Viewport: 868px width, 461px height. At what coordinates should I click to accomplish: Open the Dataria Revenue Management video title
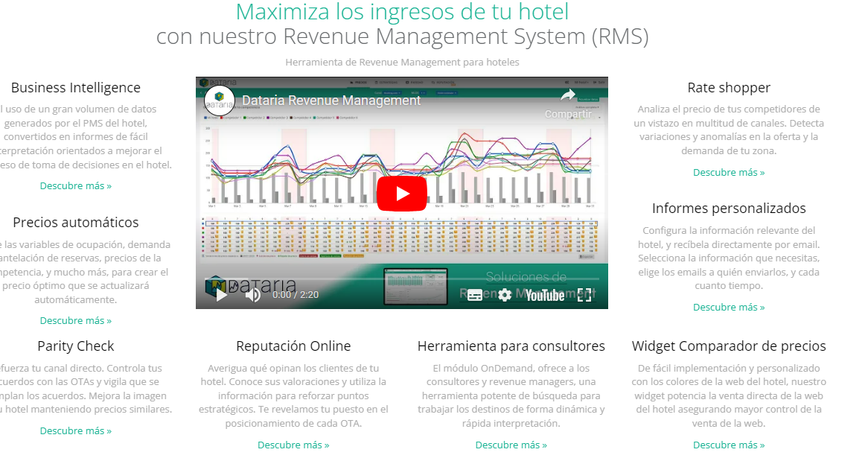point(331,101)
